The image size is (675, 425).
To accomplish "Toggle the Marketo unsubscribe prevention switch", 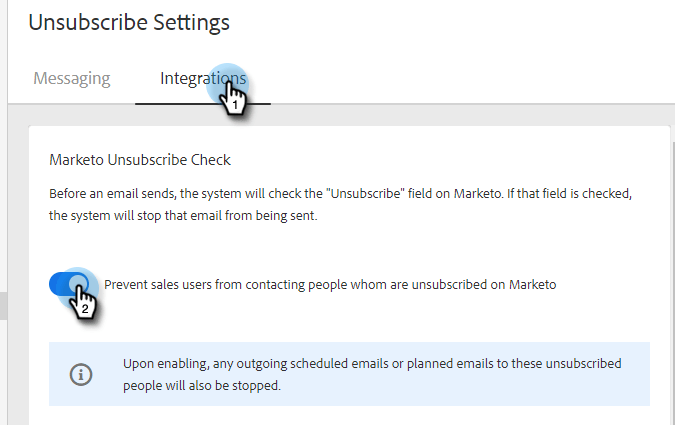I will [x=69, y=284].
